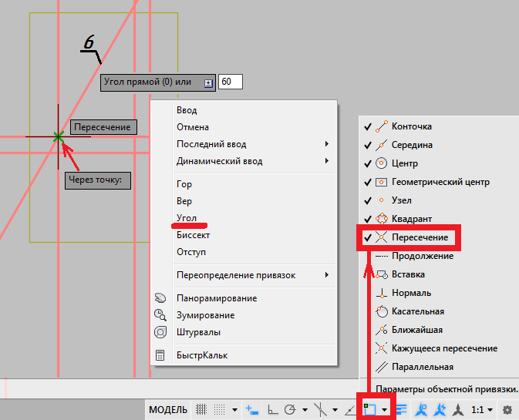Screen dimensions: 519x420
Task: Toggle grid display icon in status bar
Action: click(x=202, y=409)
